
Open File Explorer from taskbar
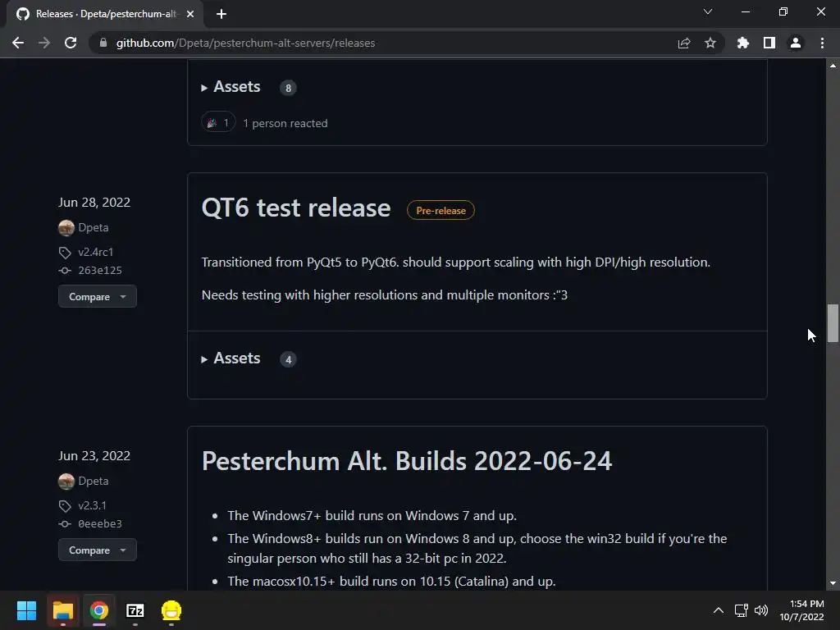[x=62, y=610]
